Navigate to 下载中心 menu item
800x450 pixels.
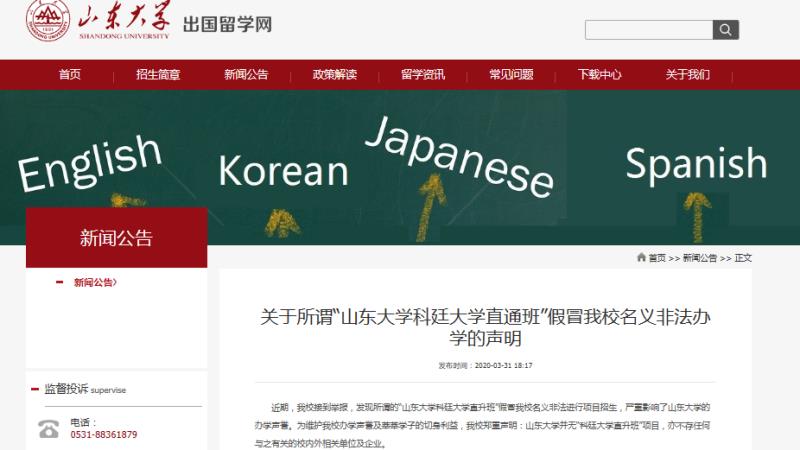click(599, 74)
